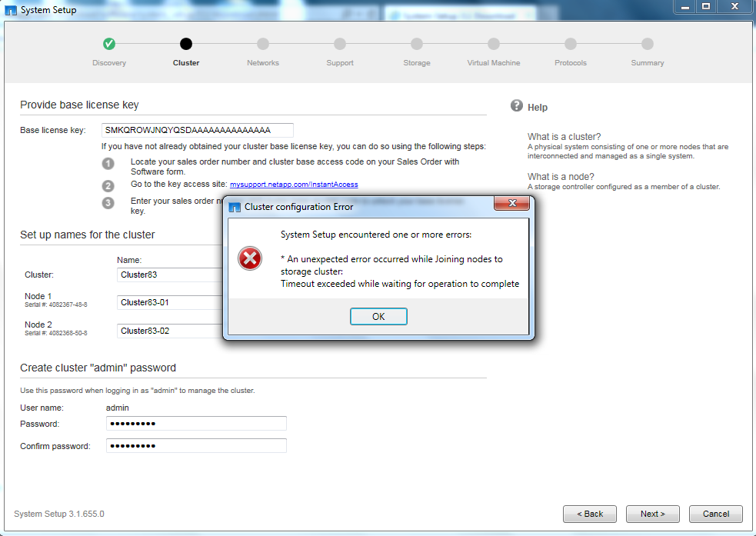Click the step 3 number icon
The height and width of the screenshot is (536, 756).
108,203
